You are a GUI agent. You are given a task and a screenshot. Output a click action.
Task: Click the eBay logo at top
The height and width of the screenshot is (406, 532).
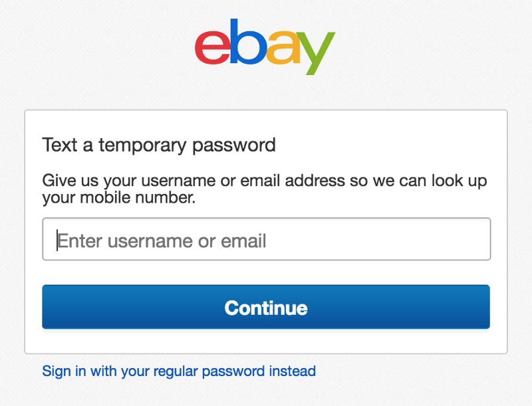(x=265, y=47)
